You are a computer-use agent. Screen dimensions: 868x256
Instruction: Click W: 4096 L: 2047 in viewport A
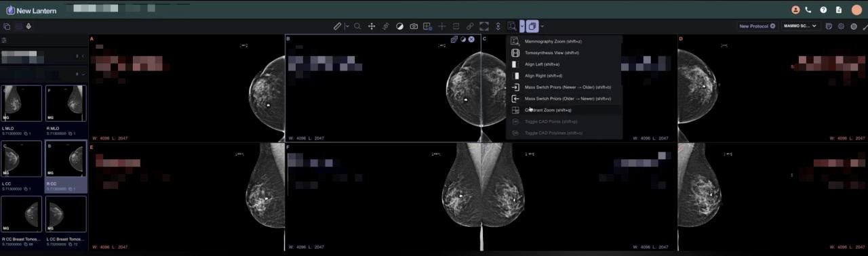coord(109,138)
